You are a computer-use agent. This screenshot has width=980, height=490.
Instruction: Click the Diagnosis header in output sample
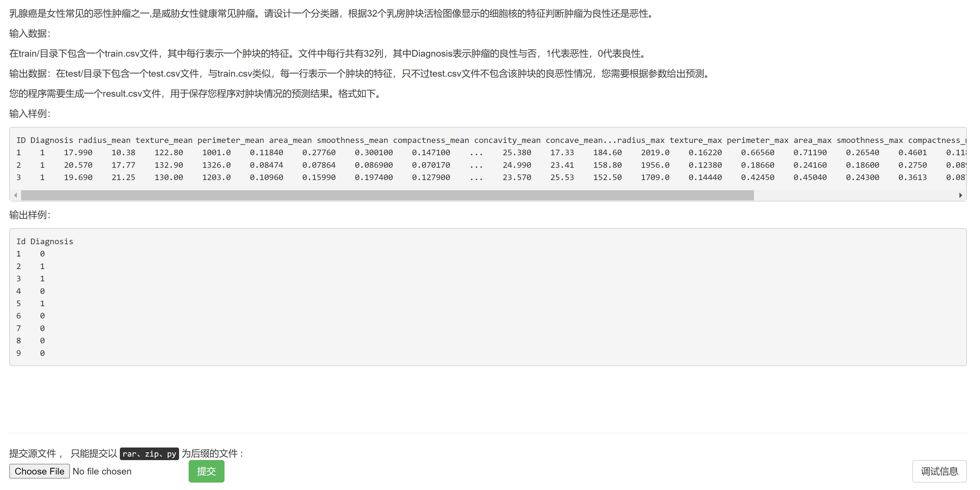coord(52,241)
